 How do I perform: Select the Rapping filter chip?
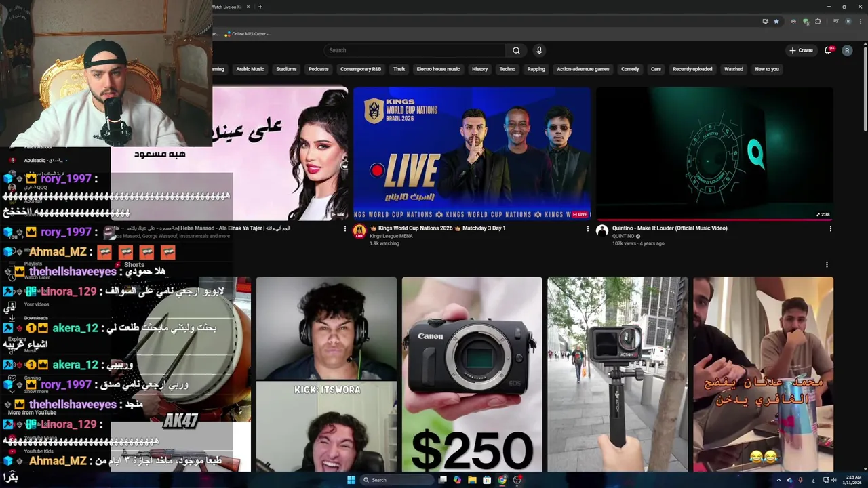pyautogui.click(x=536, y=69)
